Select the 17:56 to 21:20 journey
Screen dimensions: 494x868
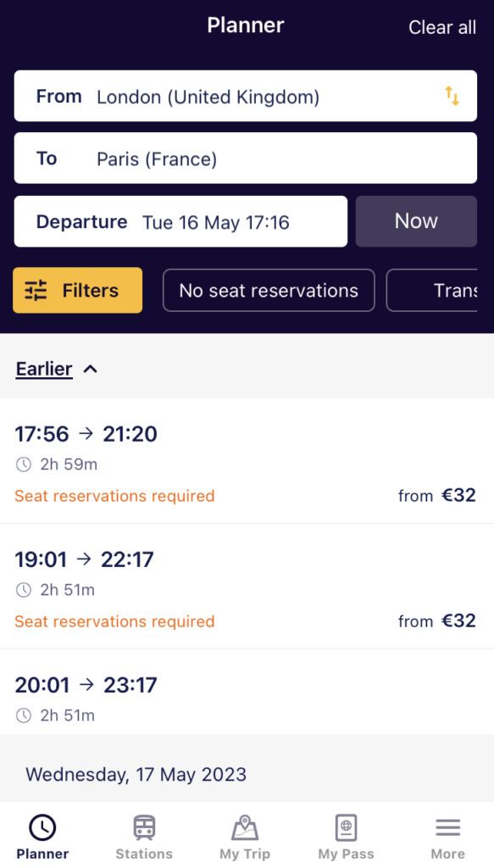tap(247, 461)
